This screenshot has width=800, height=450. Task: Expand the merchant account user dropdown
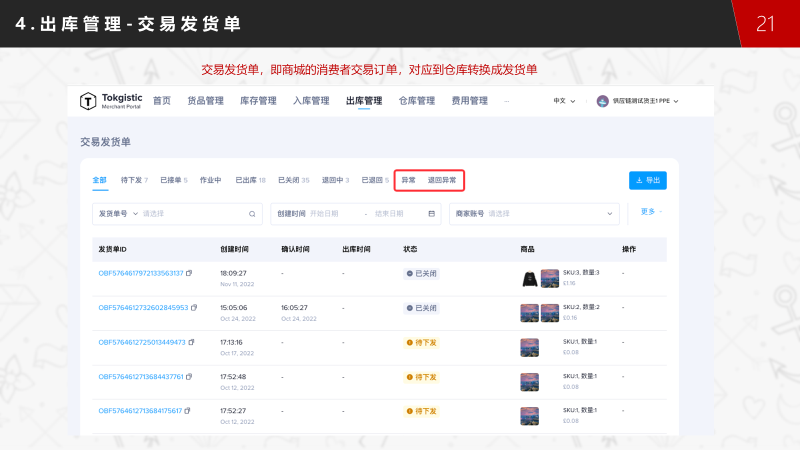pyautogui.click(x=645, y=101)
